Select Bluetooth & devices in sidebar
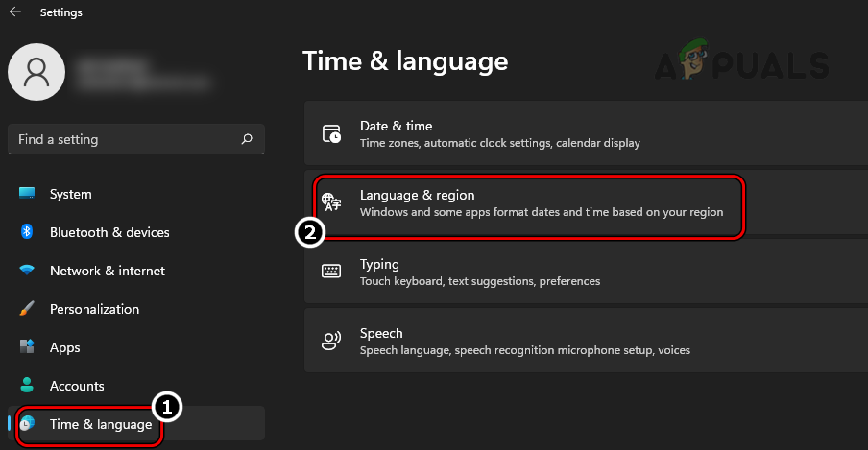The image size is (868, 450). [x=109, y=232]
